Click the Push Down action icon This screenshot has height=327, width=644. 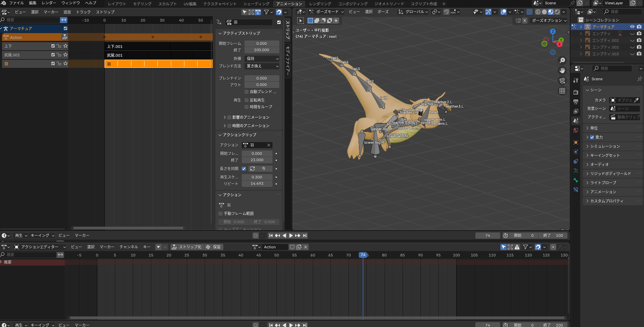[x=65, y=37]
